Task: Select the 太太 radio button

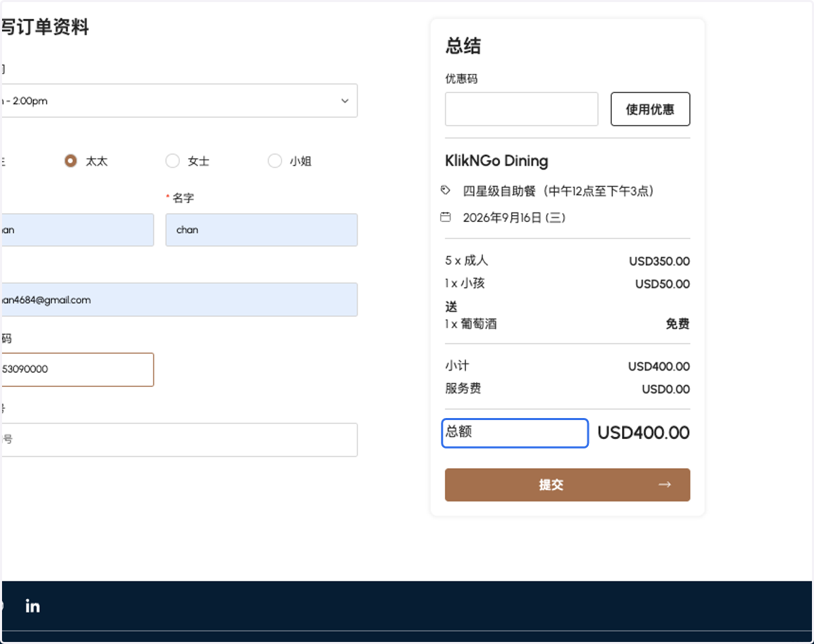Action: (x=71, y=161)
